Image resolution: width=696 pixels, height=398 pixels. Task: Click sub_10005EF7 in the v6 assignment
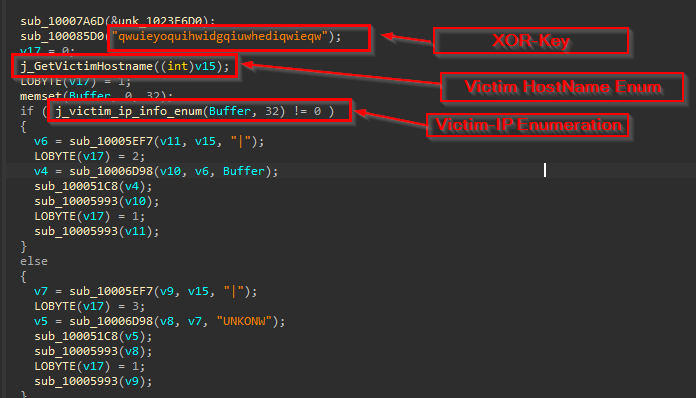click(111, 141)
